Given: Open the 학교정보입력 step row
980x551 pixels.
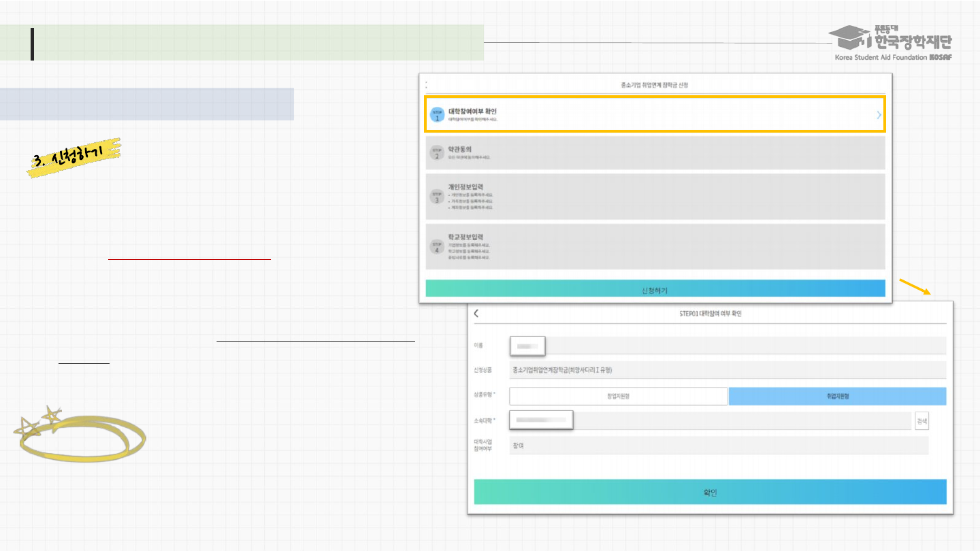Looking at the screenshot, I should coord(655,247).
